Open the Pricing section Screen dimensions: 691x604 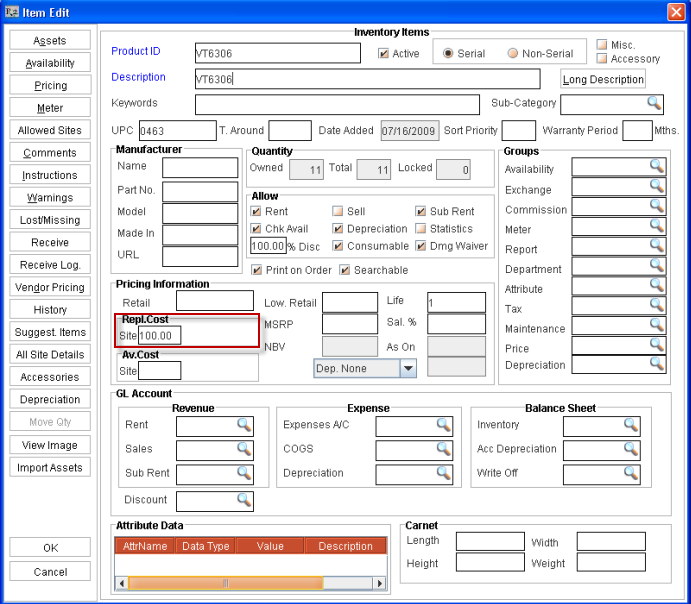(50, 85)
